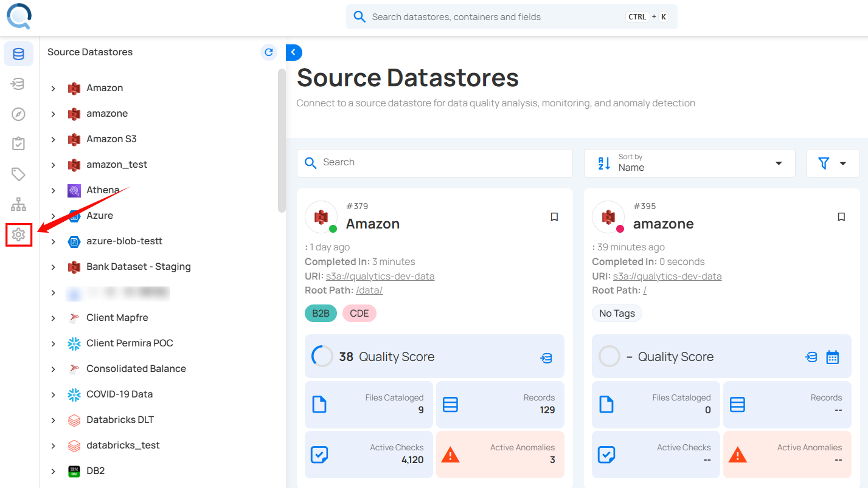Bookmark the amazone datastore card

[x=841, y=217]
